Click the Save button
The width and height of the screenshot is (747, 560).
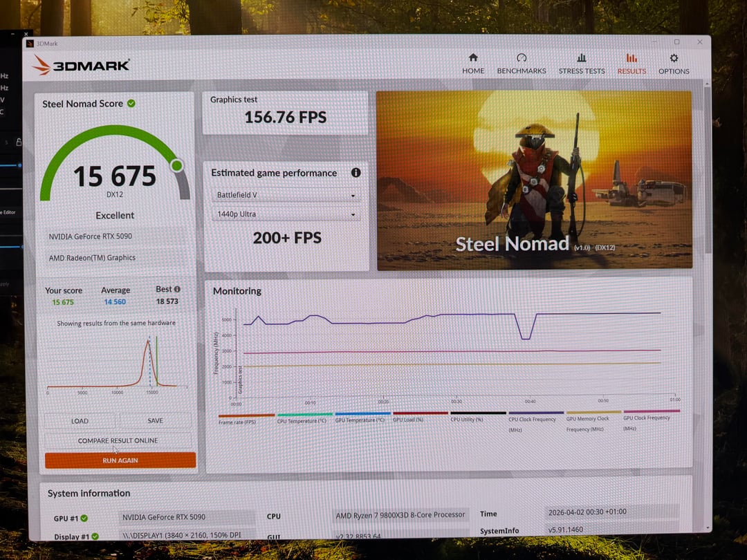pos(156,420)
